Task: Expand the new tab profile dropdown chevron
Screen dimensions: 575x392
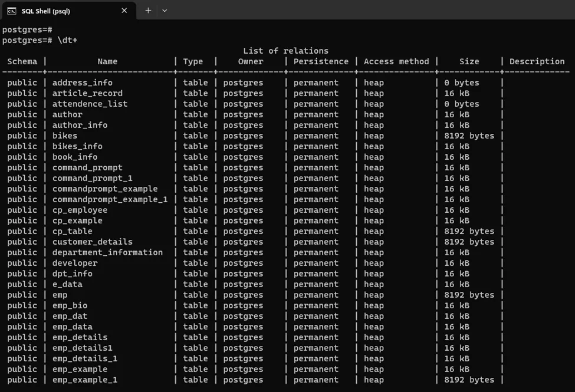Action: 165,11
